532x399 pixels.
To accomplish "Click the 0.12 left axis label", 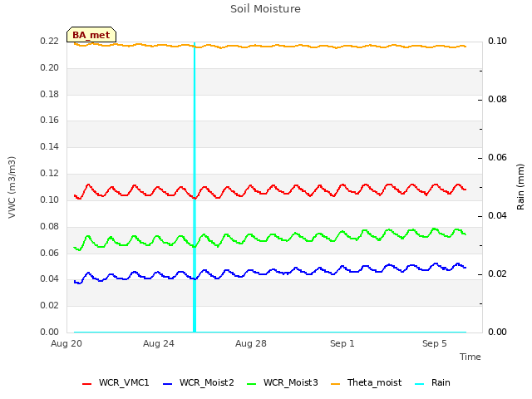I will click(x=50, y=174).
